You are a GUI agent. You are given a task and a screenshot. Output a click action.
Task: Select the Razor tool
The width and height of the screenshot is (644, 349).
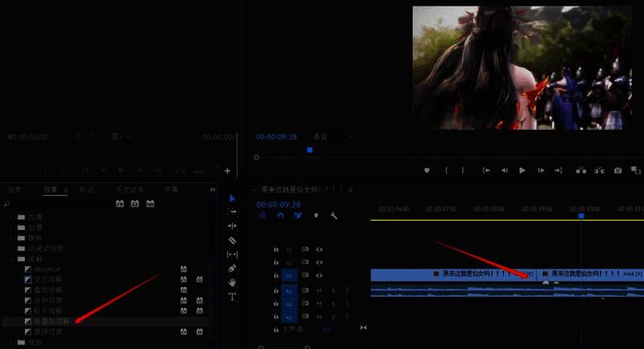tap(233, 240)
